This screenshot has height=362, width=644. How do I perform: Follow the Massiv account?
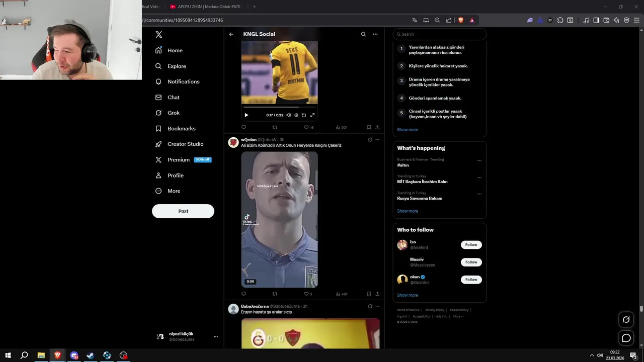coord(471,262)
